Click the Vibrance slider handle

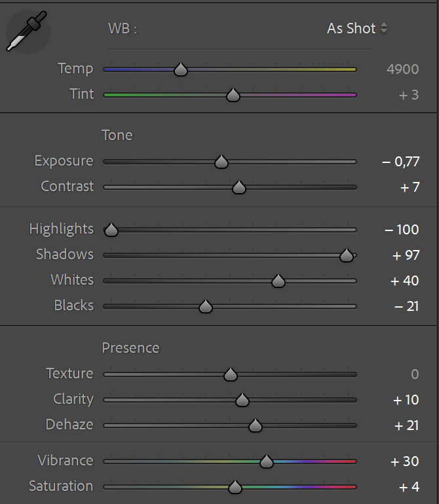266,461
